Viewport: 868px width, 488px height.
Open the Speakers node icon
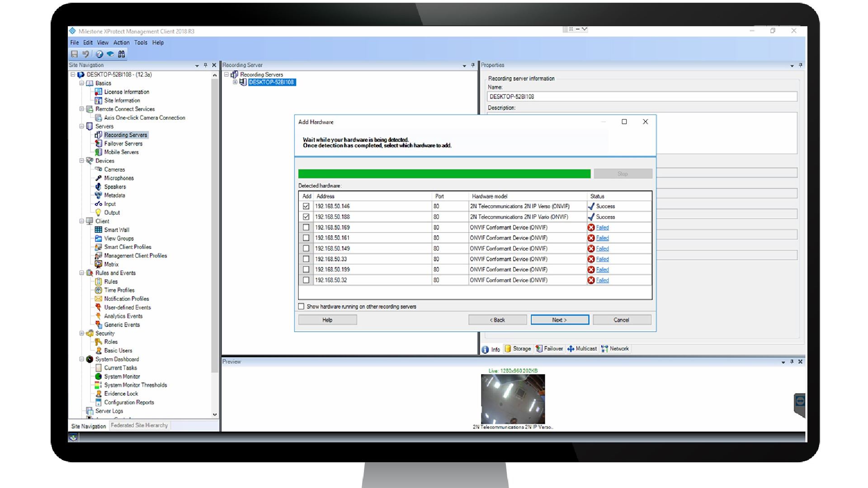98,187
